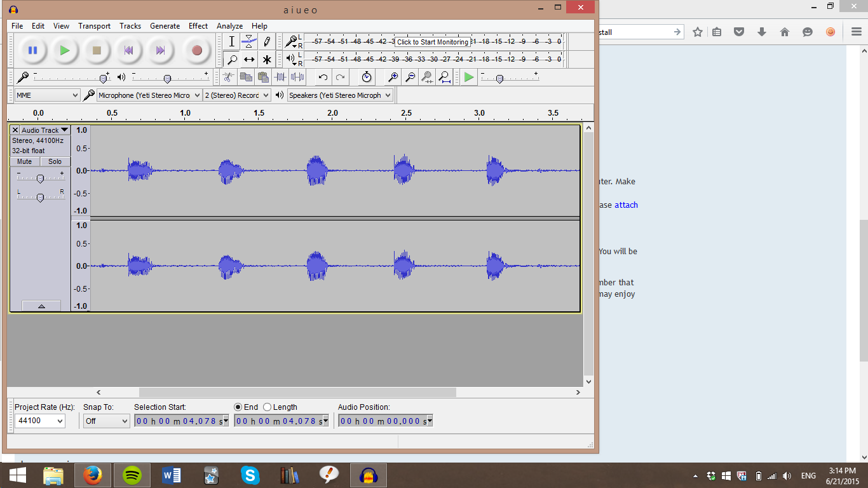
Task: Open the Edit menu
Action: pos(38,26)
